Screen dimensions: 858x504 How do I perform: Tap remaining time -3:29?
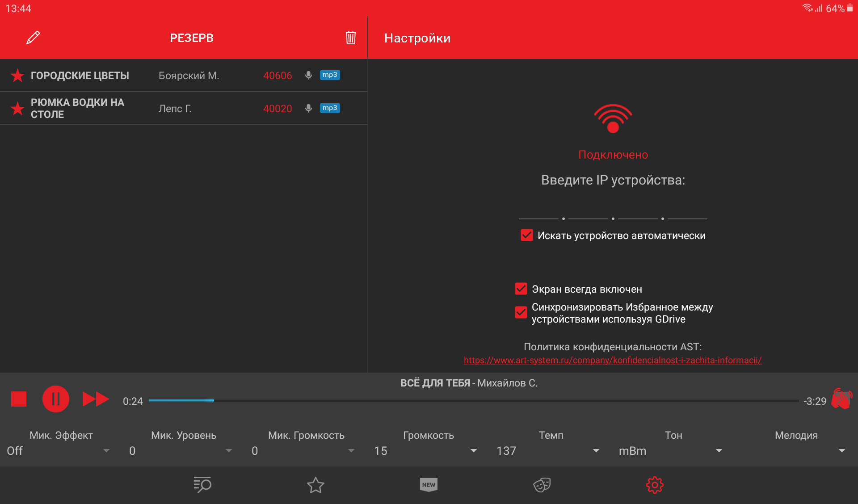[815, 401]
